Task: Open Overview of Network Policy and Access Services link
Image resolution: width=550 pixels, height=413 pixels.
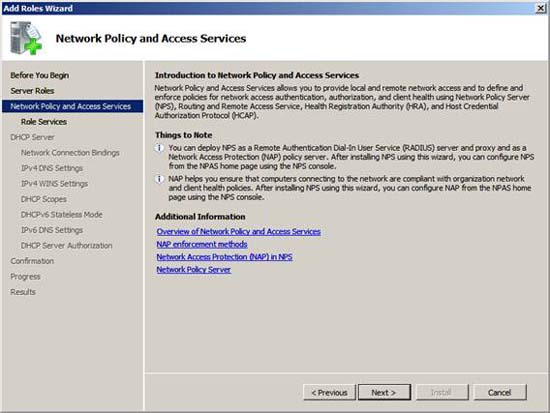Action: pyautogui.click(x=239, y=232)
